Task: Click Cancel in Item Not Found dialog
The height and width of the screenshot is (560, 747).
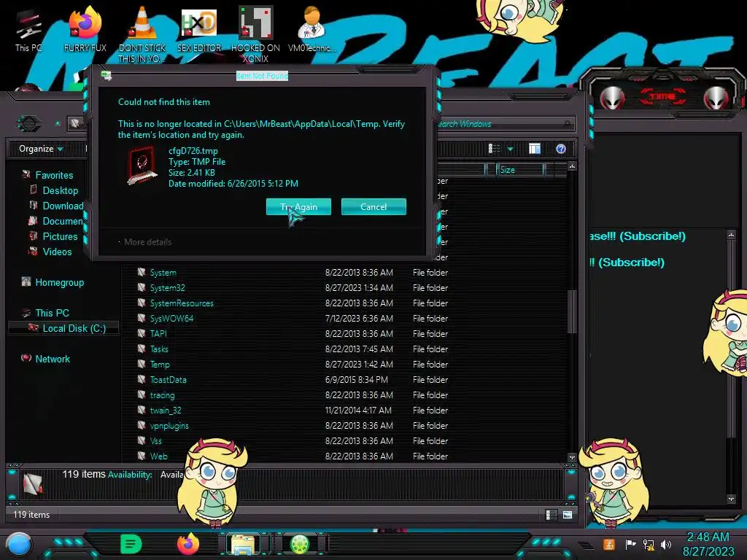Action: coord(373,206)
